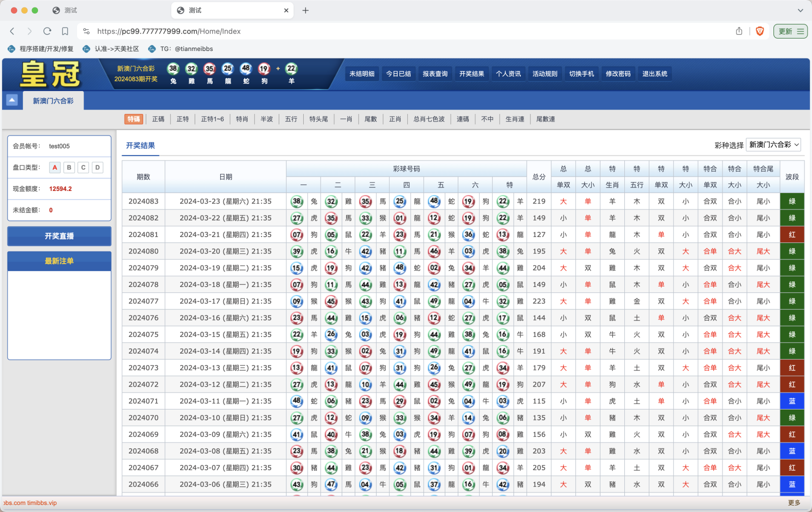Image resolution: width=812 pixels, height=512 pixels.
Task: Open the Brave shields lion icon
Action: point(759,31)
